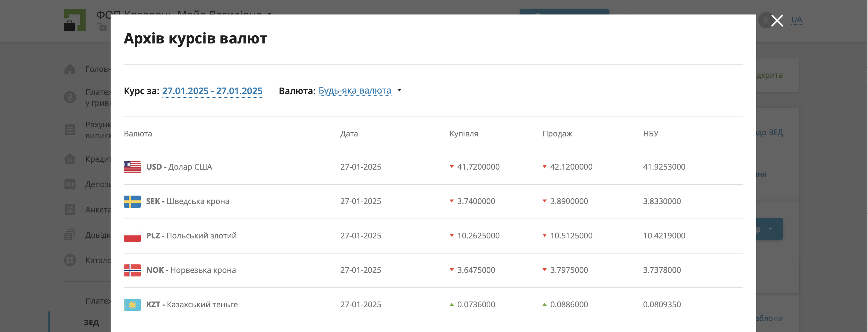Click the red down arrow beside SEK sell rate

(545, 201)
